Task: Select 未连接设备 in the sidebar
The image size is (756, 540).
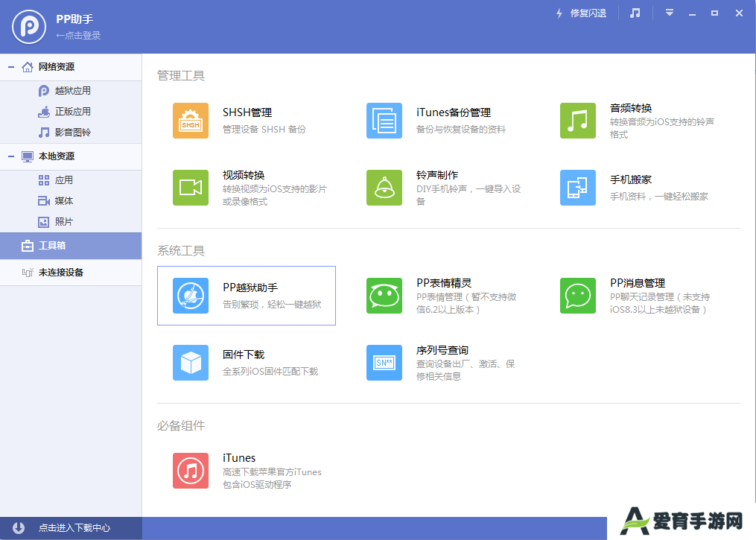Action: (71, 273)
